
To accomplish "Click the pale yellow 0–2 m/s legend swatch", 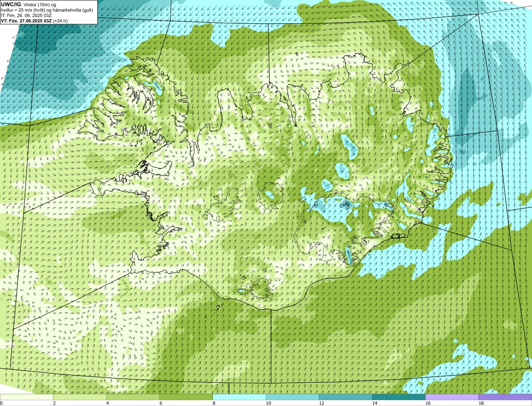I will pyautogui.click(x=27, y=397).
